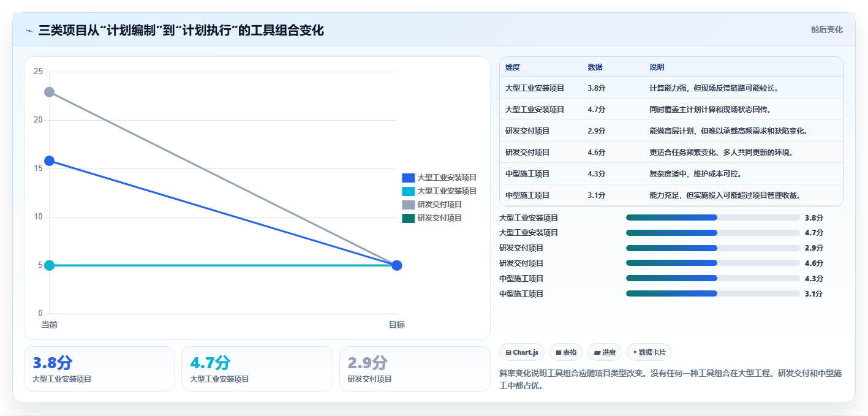Open the 2.9分 stat card
Viewport: 868px width, 416px height.
[x=415, y=369]
